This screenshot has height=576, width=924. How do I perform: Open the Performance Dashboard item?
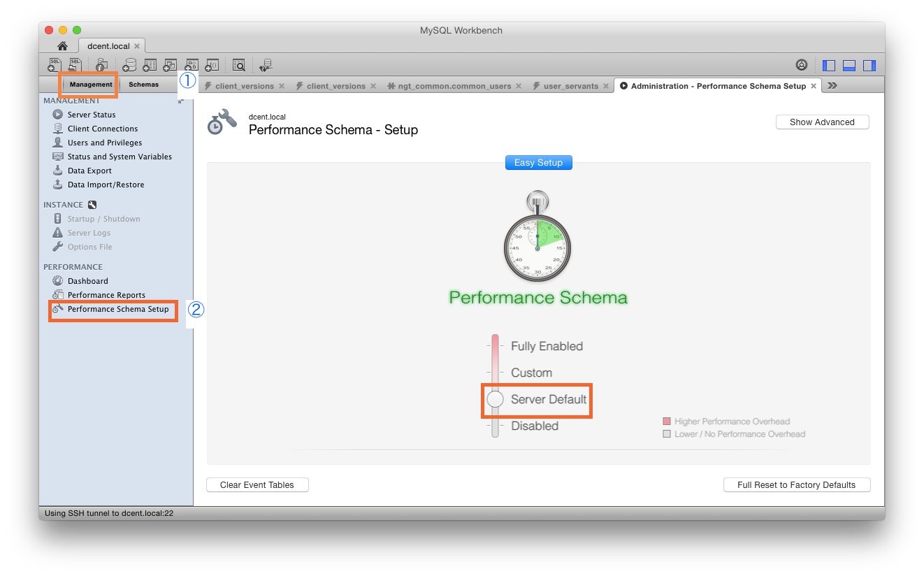(87, 281)
